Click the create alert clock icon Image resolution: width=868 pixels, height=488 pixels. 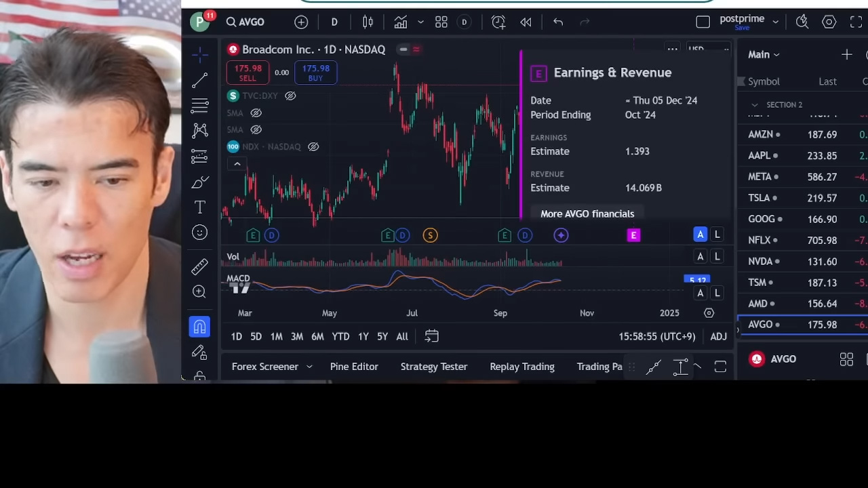(498, 22)
